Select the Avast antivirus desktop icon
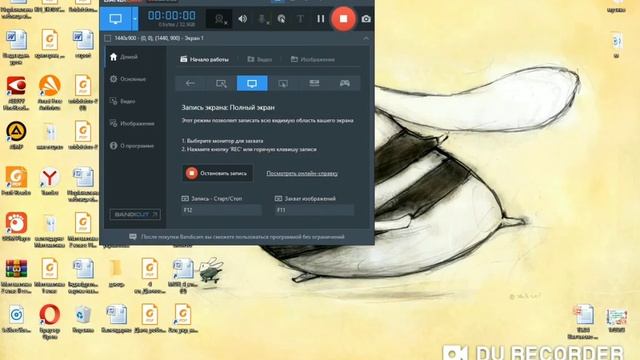This screenshot has width=640, height=360. point(50,93)
